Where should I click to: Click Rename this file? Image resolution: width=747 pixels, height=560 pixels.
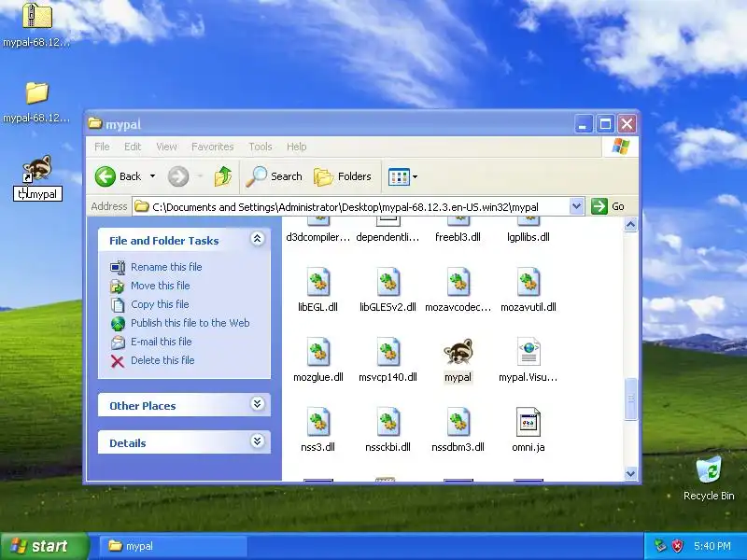click(166, 267)
